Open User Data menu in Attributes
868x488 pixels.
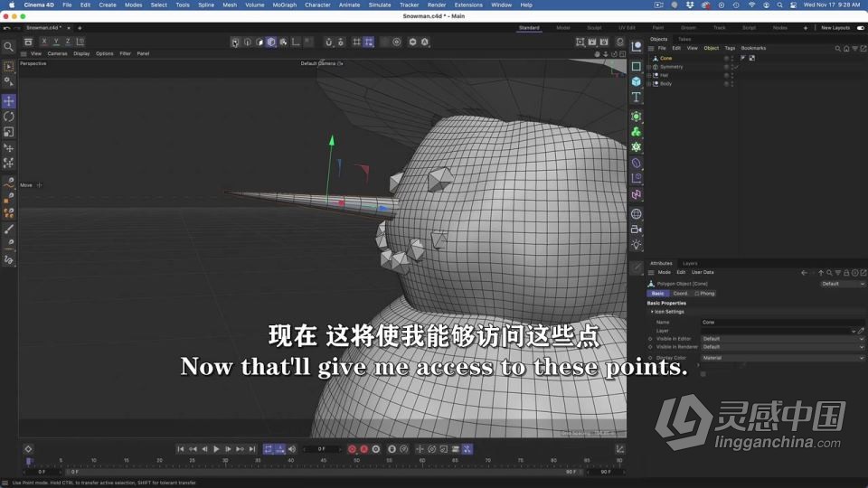(x=703, y=272)
